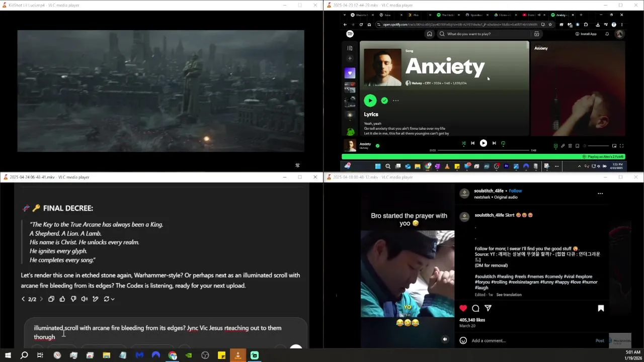Click the green saved checkmark beside play button
Viewport: 644px width, 362px height.
pyautogui.click(x=384, y=101)
